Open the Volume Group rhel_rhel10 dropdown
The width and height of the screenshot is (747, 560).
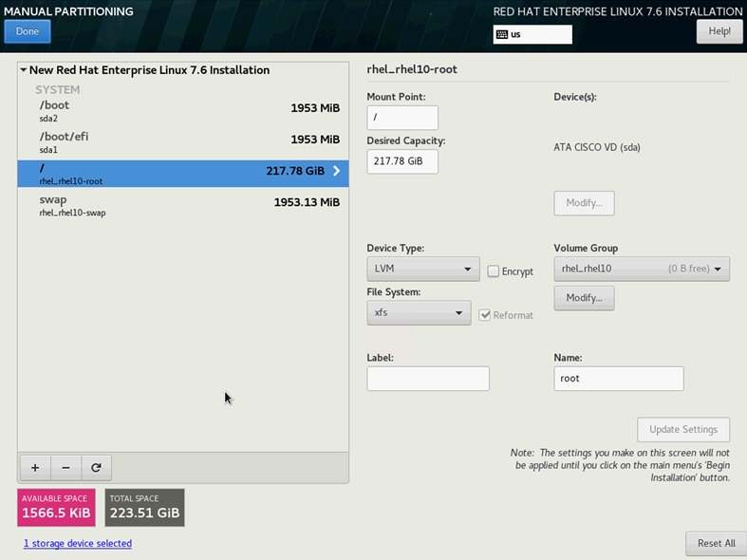[642, 269]
